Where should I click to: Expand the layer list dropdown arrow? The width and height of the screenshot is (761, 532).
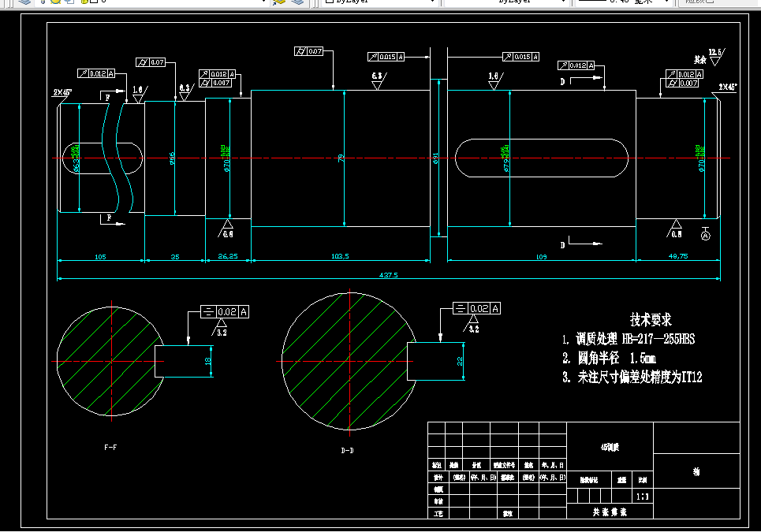click(263, 2)
